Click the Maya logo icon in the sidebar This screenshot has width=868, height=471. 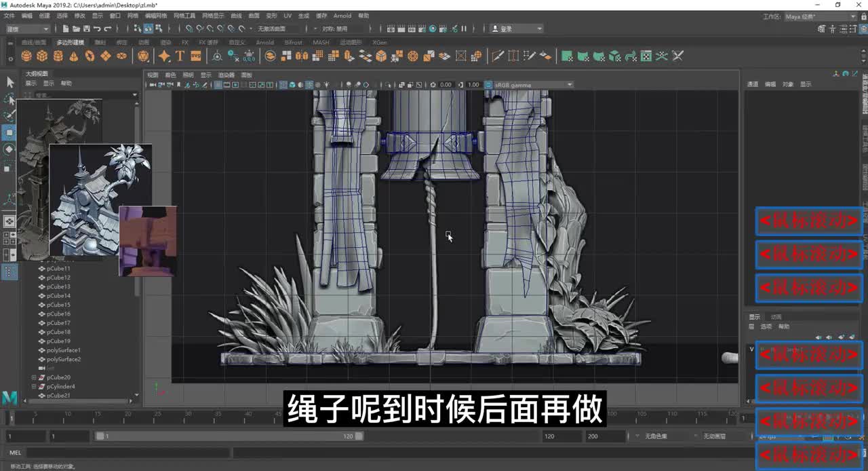pos(9,398)
